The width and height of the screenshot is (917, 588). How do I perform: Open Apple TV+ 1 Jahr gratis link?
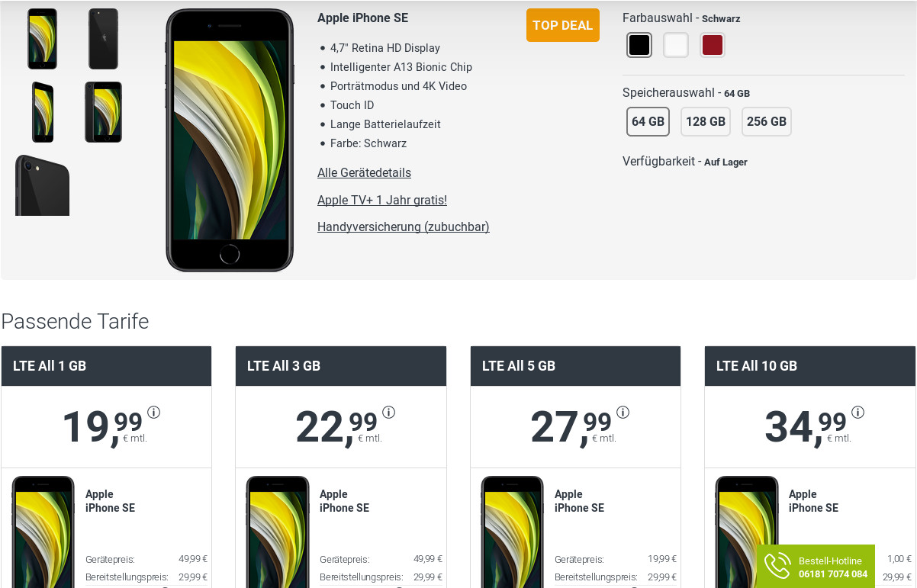[382, 200]
